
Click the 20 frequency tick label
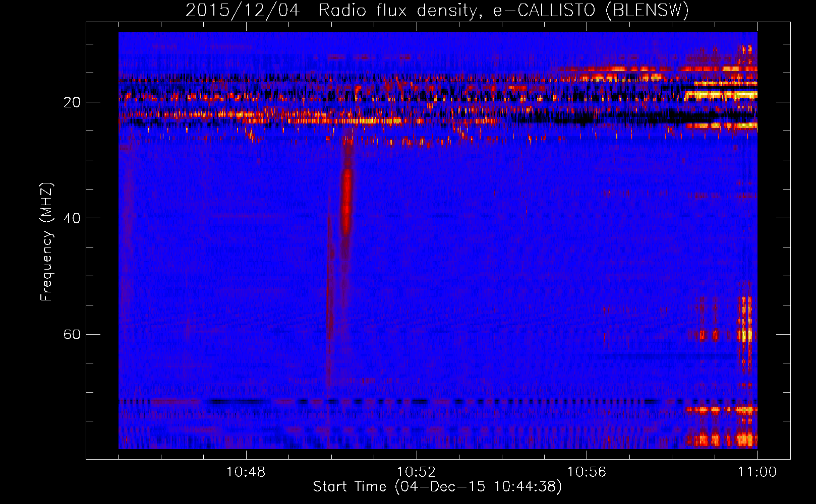point(72,102)
